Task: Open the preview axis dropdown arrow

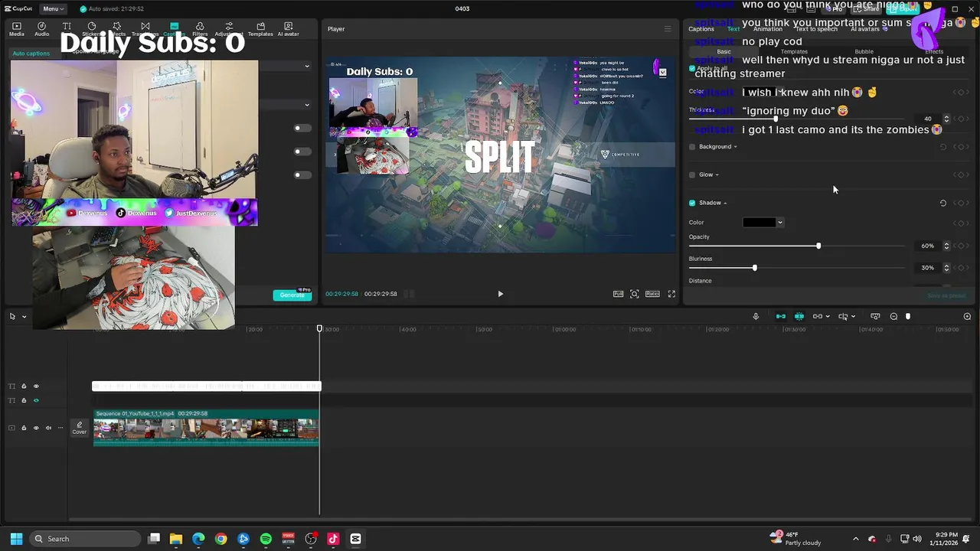Action: click(853, 316)
